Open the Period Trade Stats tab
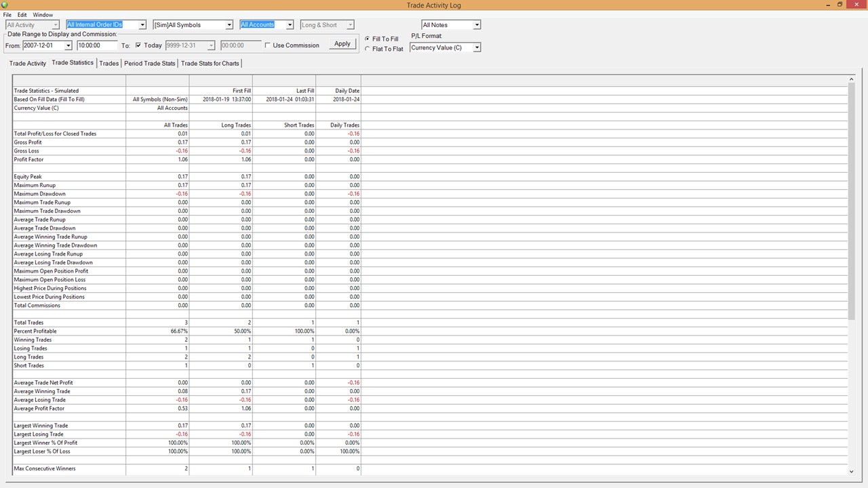Screen dimensions: 868x488 coord(150,63)
